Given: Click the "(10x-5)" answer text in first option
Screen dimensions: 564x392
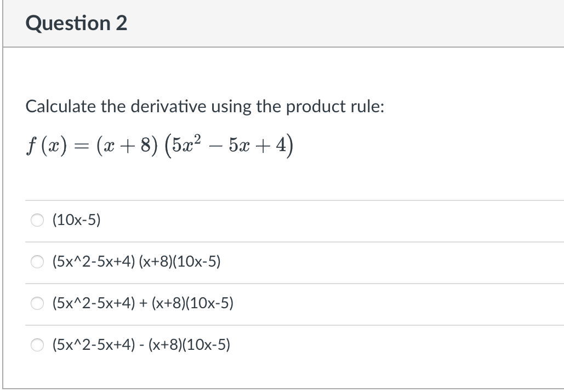Looking at the screenshot, I should [x=76, y=221].
